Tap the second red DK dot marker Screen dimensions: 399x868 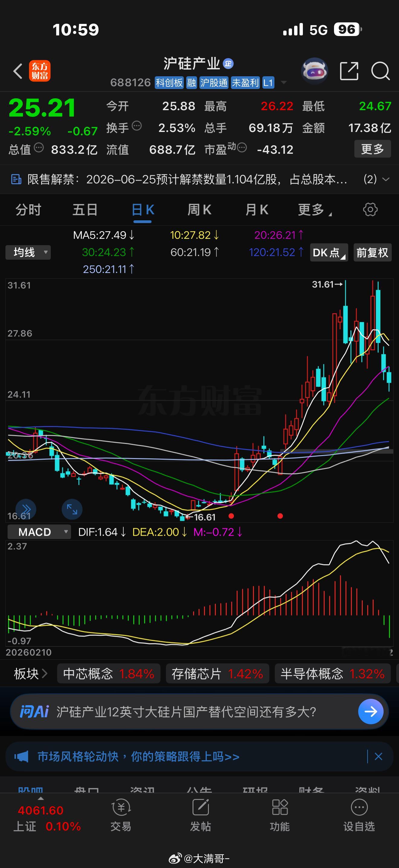280,516
